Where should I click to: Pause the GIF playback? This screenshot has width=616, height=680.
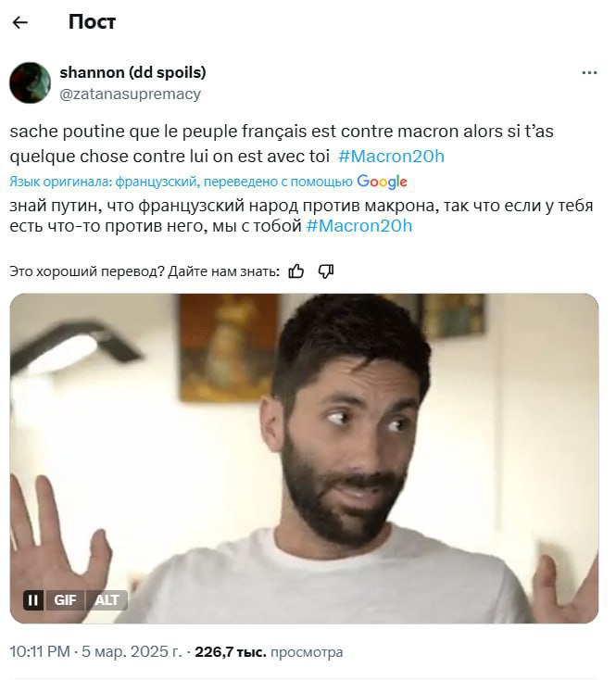tap(33, 600)
